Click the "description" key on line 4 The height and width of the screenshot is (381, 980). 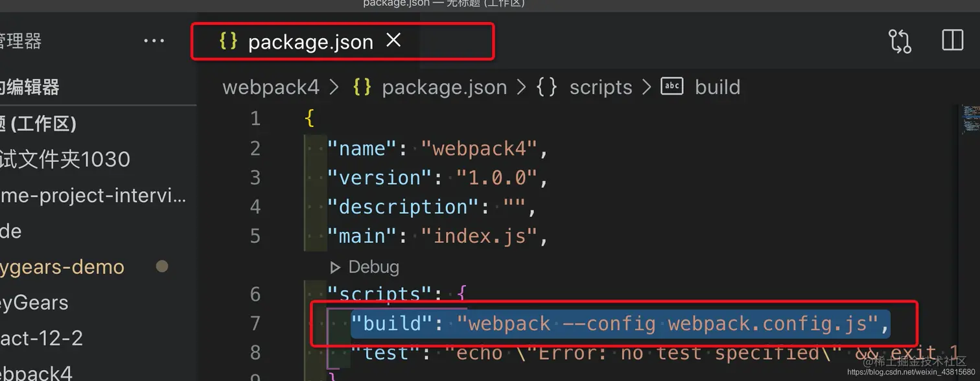[x=402, y=207]
